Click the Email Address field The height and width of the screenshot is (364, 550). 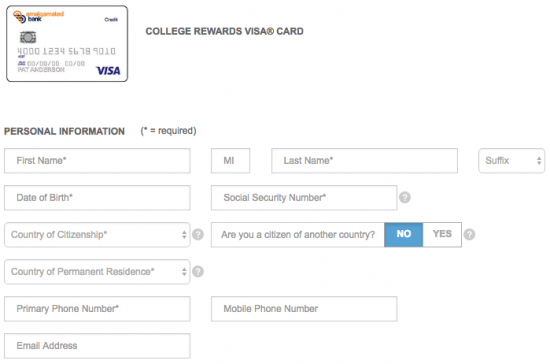point(97,346)
